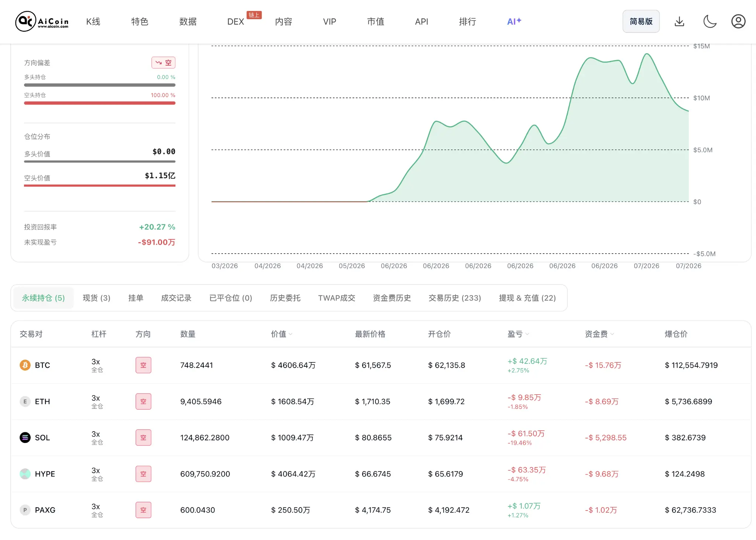Switch to the 交易历史 (233) tab
Image resolution: width=756 pixels, height=540 pixels.
click(x=455, y=298)
